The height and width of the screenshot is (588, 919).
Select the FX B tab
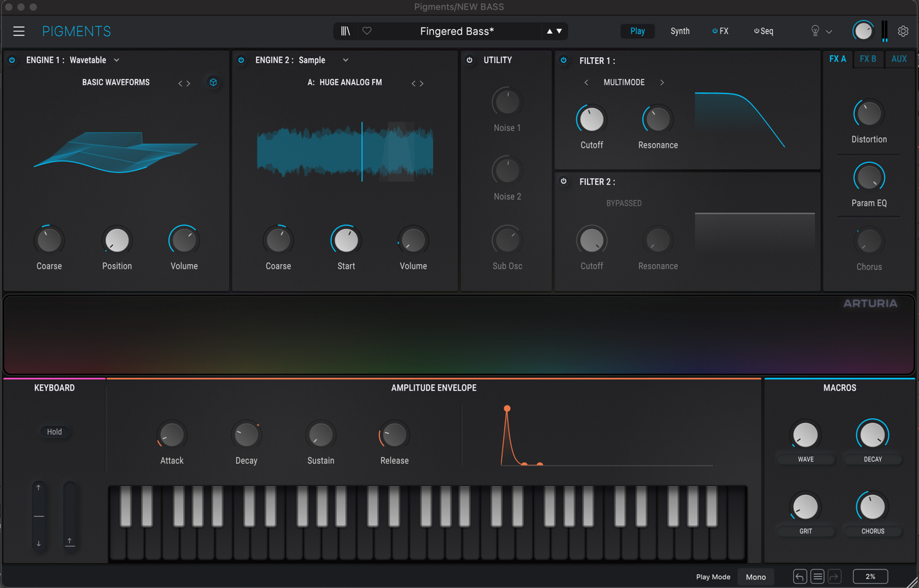point(868,59)
